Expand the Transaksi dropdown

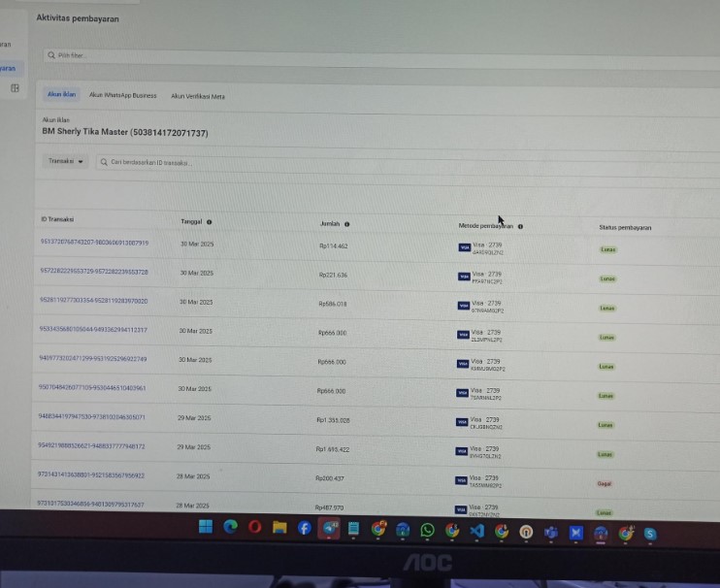coord(67,161)
